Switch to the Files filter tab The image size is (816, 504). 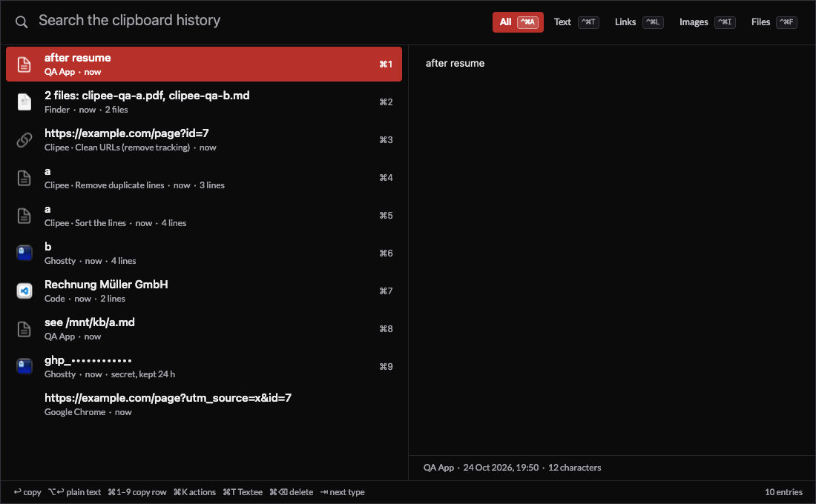click(x=774, y=21)
